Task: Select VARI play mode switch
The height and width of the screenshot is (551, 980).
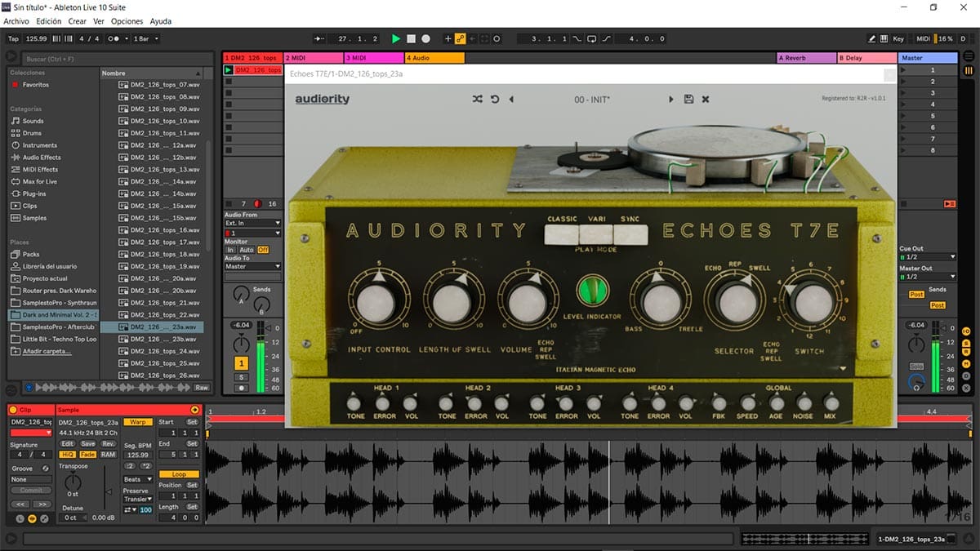Action: [x=596, y=234]
